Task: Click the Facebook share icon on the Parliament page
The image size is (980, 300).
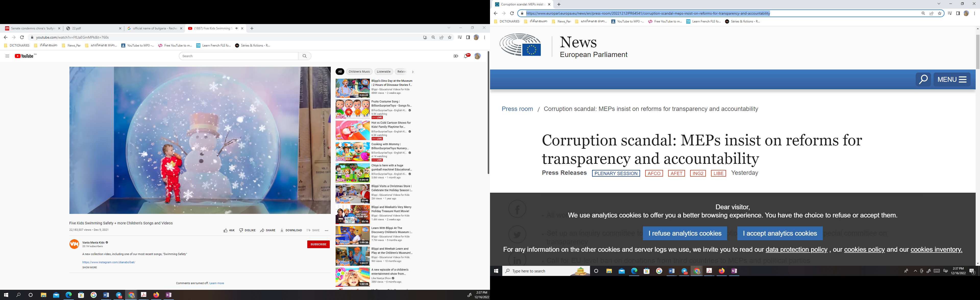Action: pyautogui.click(x=517, y=209)
